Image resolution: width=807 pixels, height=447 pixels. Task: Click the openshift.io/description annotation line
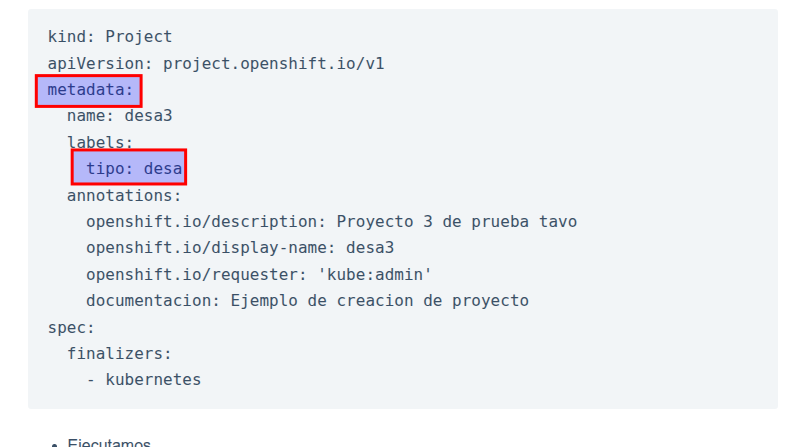pos(331,221)
